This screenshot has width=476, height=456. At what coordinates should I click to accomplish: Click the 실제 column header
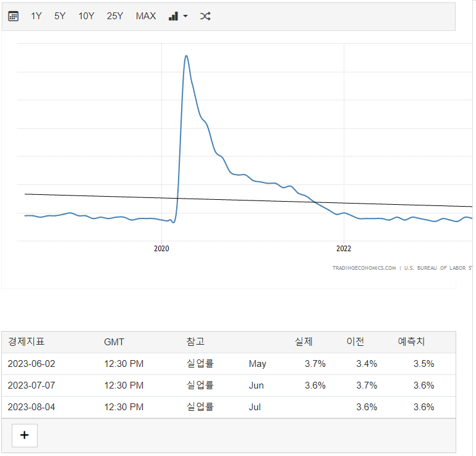click(x=304, y=342)
